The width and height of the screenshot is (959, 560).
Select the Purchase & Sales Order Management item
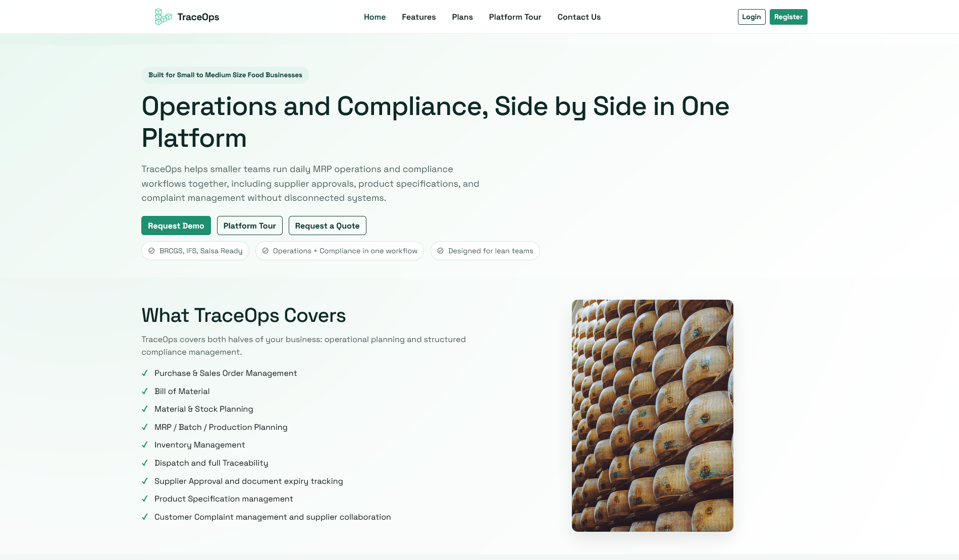coord(226,373)
